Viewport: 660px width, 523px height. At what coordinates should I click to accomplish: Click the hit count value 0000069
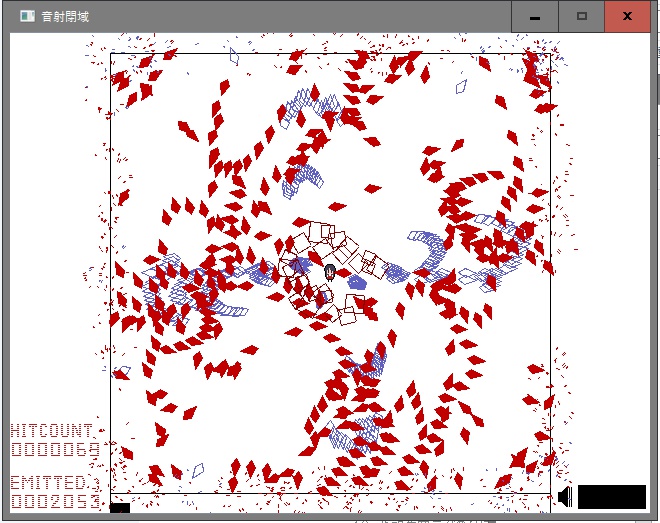point(55,449)
